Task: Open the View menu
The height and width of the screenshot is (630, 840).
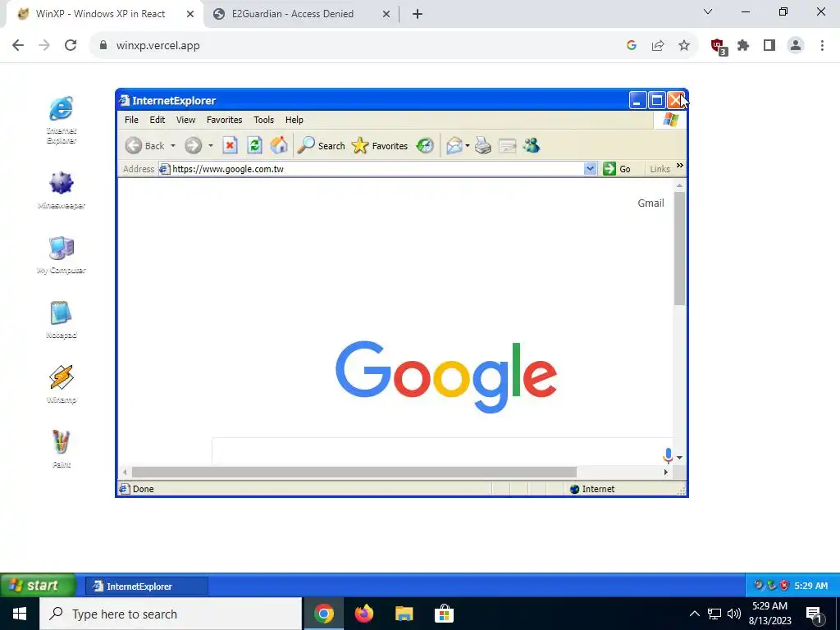Action: pos(186,120)
